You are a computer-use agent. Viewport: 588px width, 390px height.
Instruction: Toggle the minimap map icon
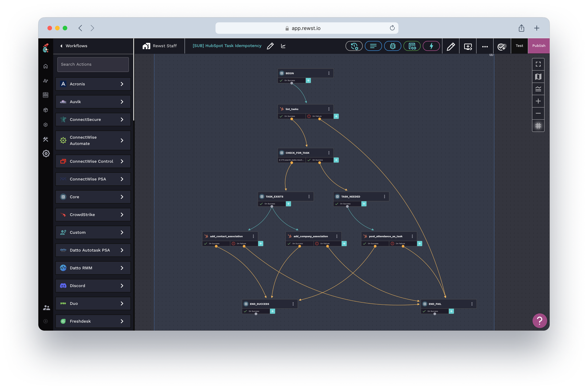(x=538, y=77)
